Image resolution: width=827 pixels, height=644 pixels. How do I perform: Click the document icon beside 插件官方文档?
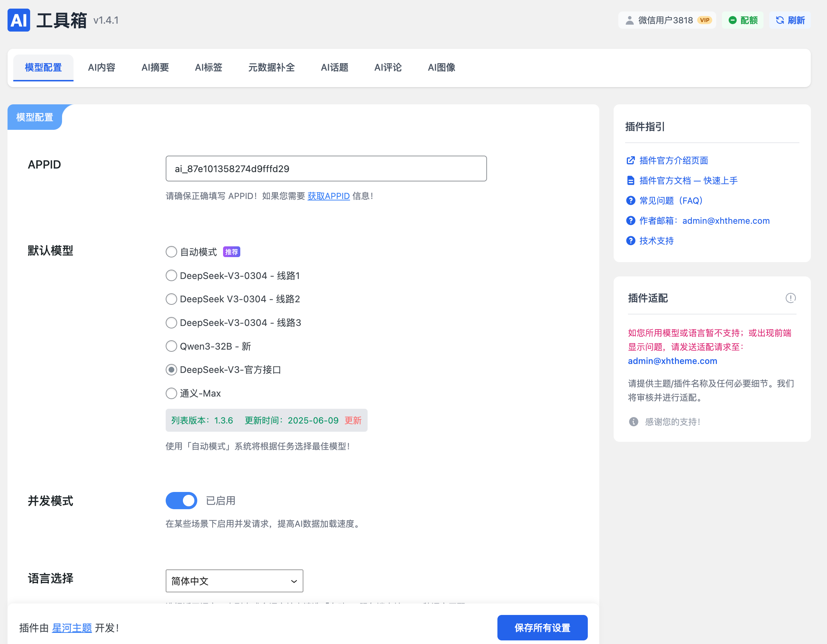pyautogui.click(x=630, y=181)
